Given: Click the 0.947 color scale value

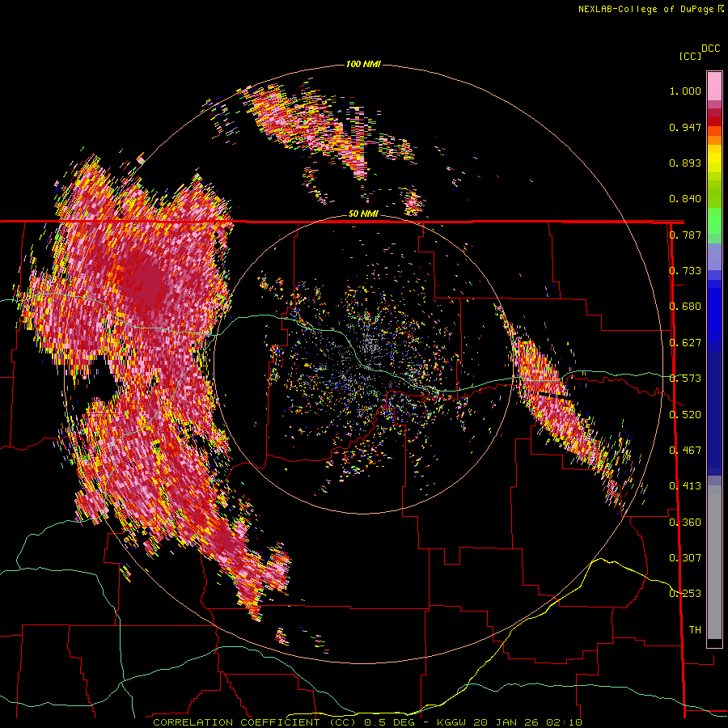Looking at the screenshot, I should point(685,127).
